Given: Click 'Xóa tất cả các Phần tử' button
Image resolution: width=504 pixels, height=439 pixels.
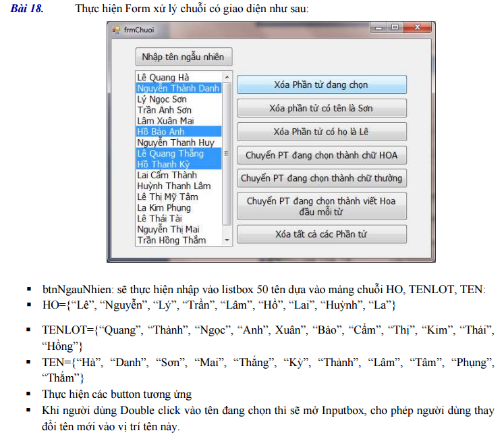Looking at the screenshot, I should click(x=321, y=234).
